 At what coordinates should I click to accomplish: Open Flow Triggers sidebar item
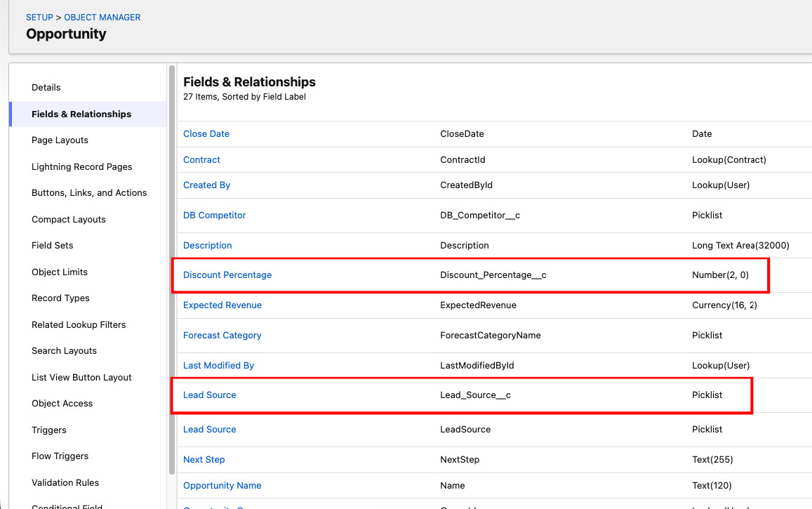coord(60,456)
